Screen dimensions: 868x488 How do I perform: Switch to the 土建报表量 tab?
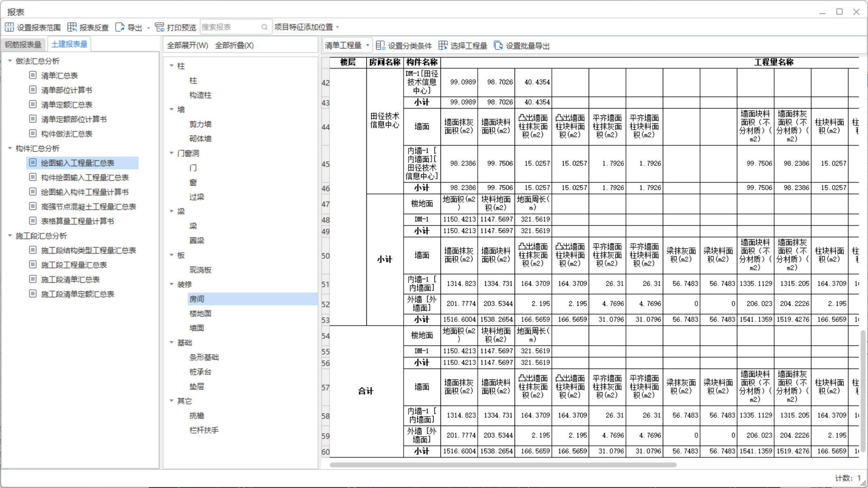tap(69, 44)
